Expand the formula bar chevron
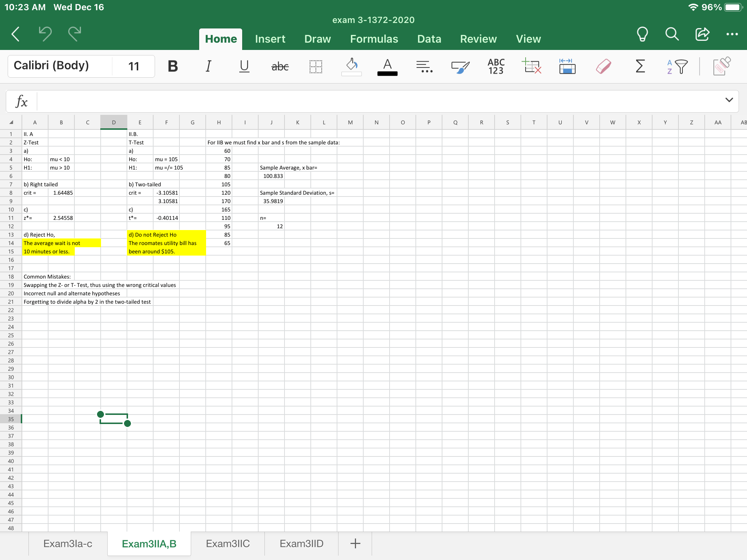Viewport: 747px width, 560px height. coord(729,100)
